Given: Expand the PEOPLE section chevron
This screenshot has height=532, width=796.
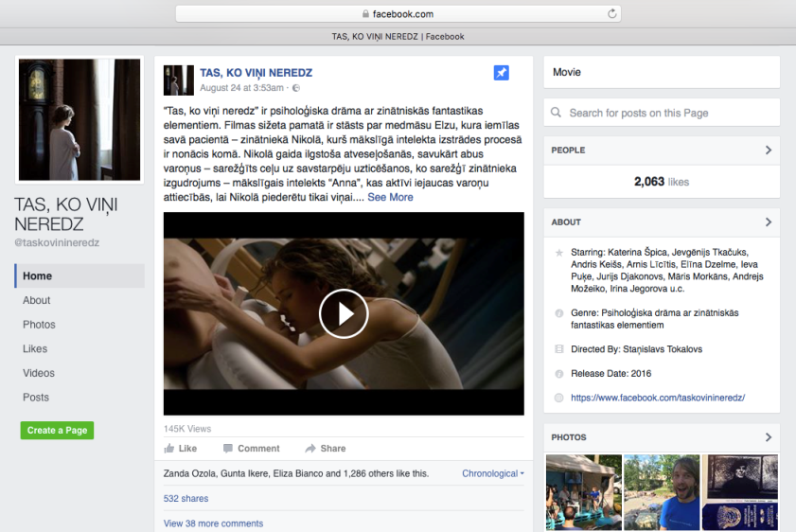Looking at the screenshot, I should tap(769, 151).
